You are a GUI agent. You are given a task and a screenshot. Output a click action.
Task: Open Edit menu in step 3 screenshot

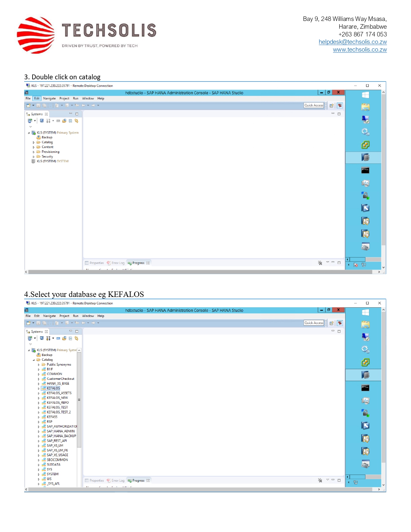[x=37, y=98]
